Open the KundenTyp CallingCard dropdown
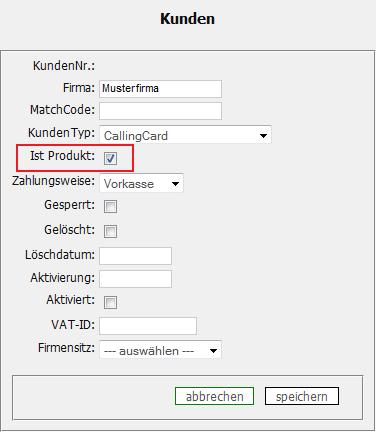The width and height of the screenshot is (376, 432). (185, 135)
